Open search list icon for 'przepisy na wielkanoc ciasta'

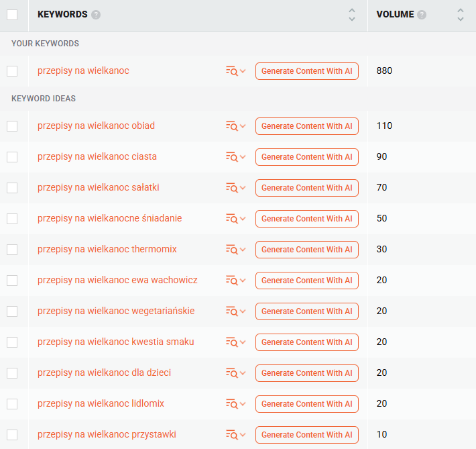point(232,157)
